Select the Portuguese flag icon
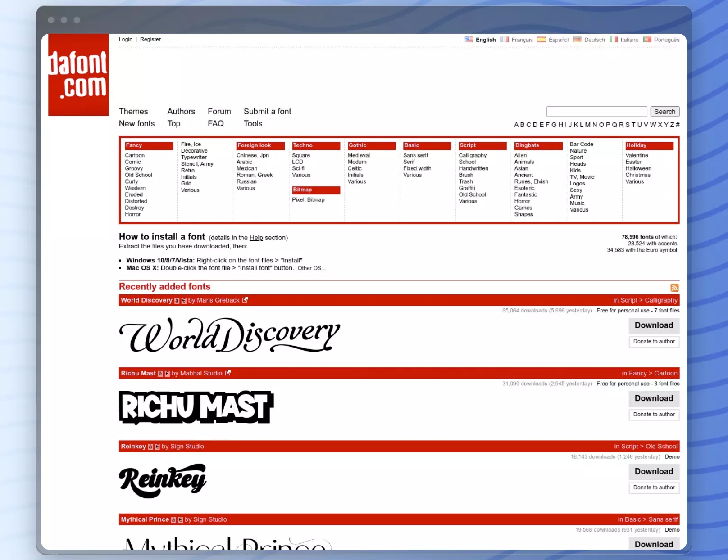Screen dimensions: 728x560 pos(647,40)
